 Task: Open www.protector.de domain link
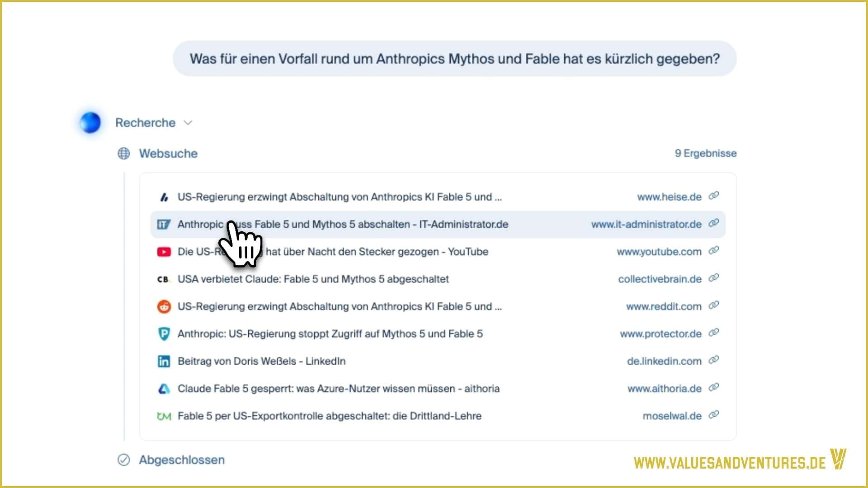click(660, 334)
